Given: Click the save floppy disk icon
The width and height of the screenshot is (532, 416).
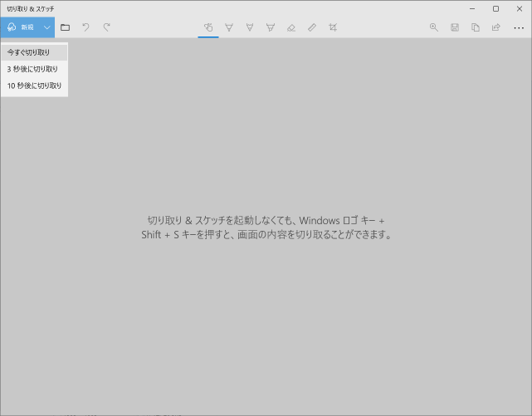Looking at the screenshot, I should tap(455, 27).
